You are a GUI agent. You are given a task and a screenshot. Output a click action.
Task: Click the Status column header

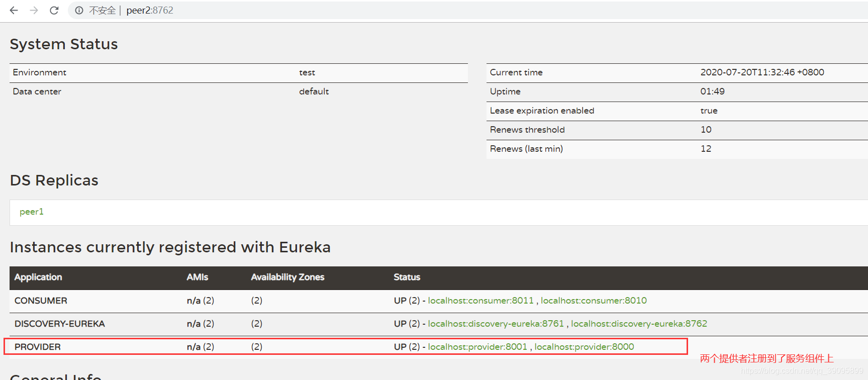pos(407,277)
